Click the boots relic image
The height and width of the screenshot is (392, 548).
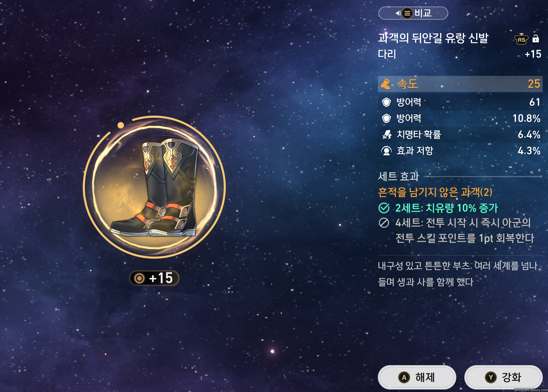[154, 187]
